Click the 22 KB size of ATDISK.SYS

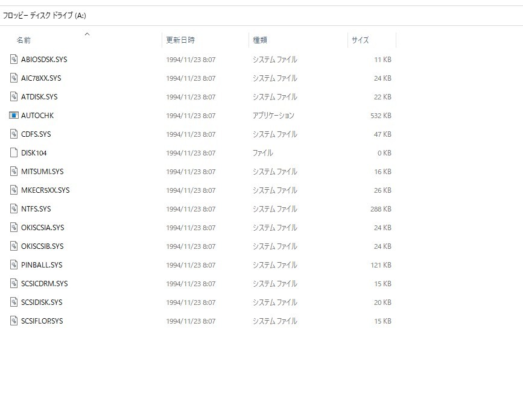(382, 96)
